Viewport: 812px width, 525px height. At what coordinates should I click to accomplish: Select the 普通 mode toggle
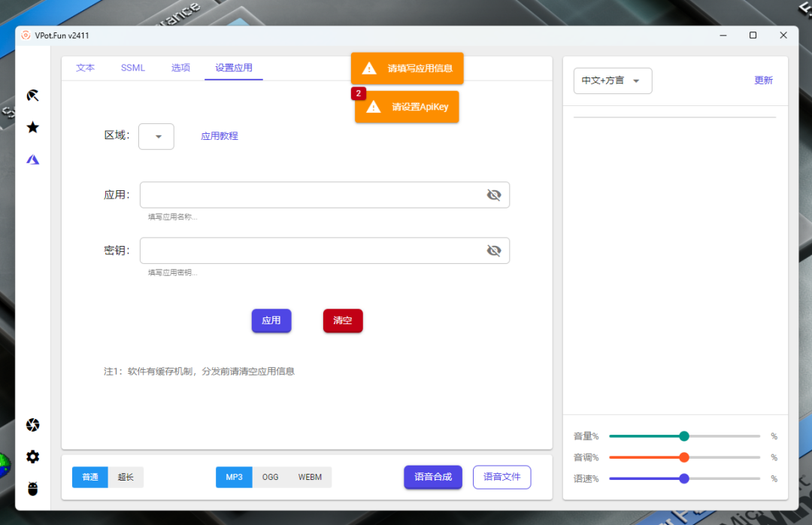pos(90,478)
